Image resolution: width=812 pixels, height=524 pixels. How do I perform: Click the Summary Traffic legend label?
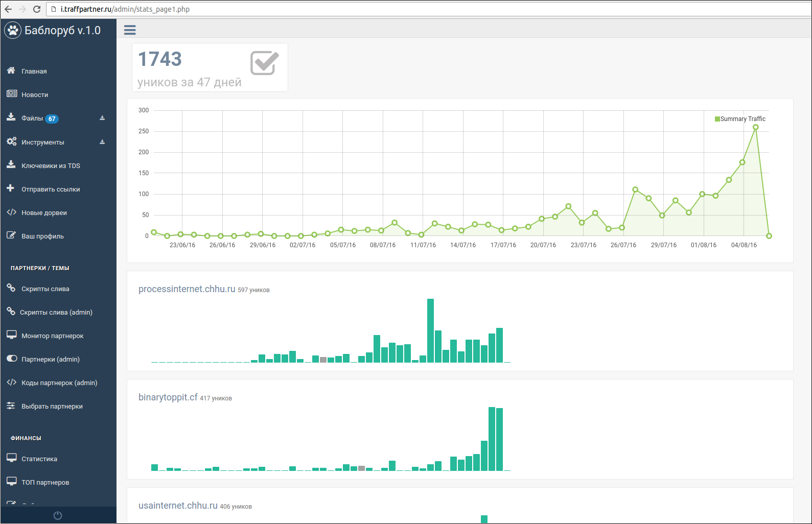[x=743, y=119]
